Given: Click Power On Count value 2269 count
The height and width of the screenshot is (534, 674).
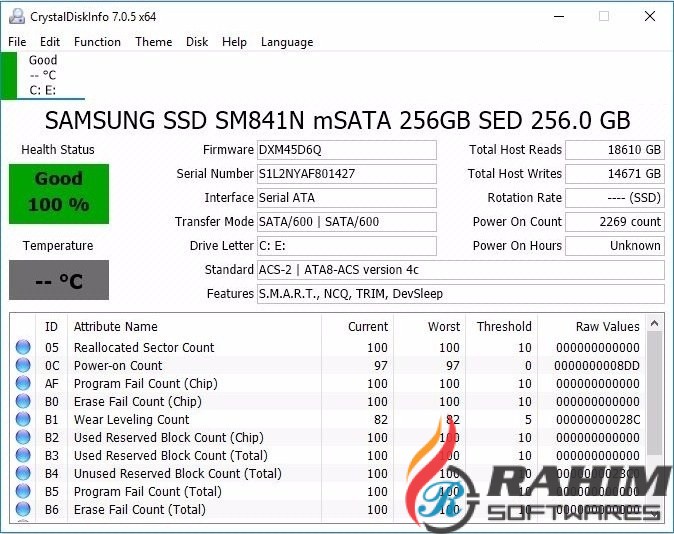Looking at the screenshot, I should pyautogui.click(x=615, y=222).
